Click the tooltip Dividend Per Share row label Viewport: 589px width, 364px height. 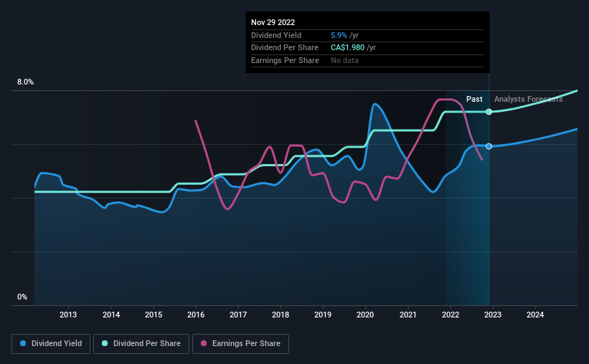coord(285,48)
